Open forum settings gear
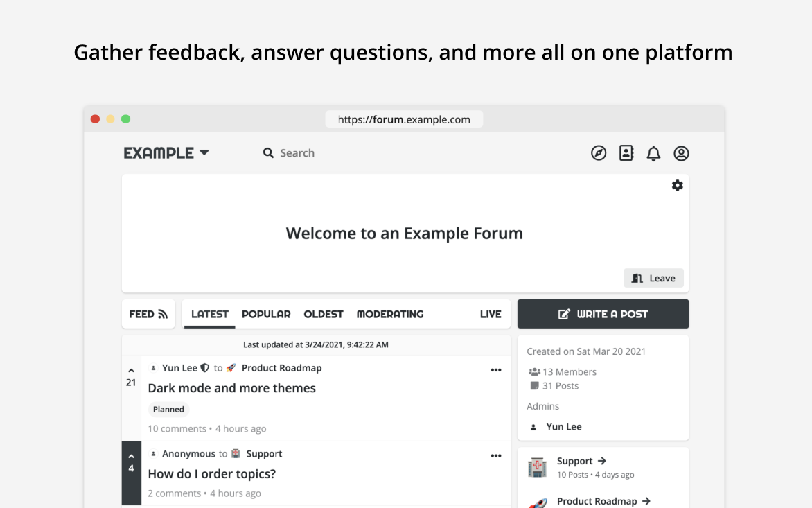812x508 pixels. (x=678, y=185)
